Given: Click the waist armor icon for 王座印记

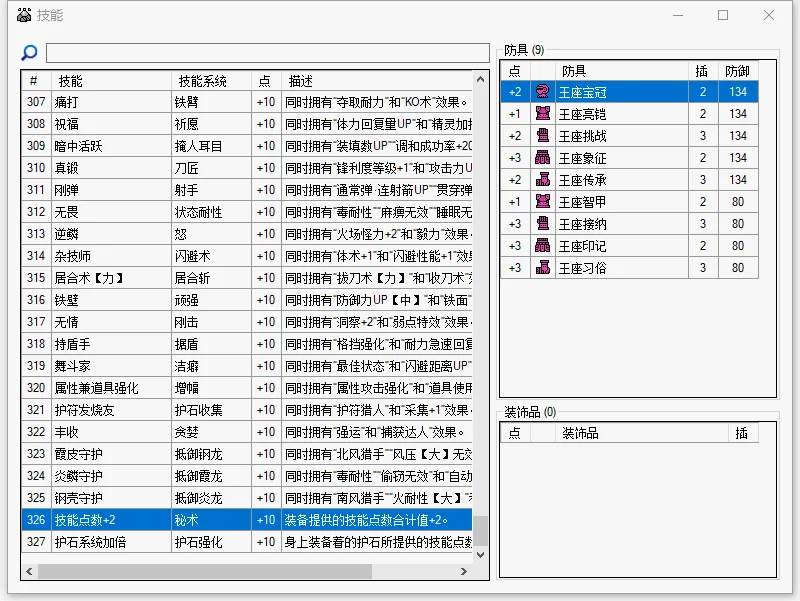Looking at the screenshot, I should tap(542, 245).
